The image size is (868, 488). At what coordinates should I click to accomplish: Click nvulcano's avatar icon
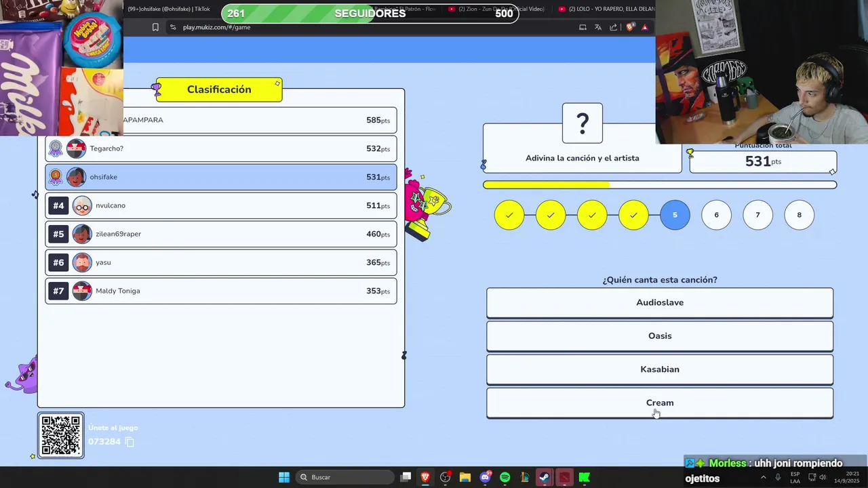coord(82,205)
